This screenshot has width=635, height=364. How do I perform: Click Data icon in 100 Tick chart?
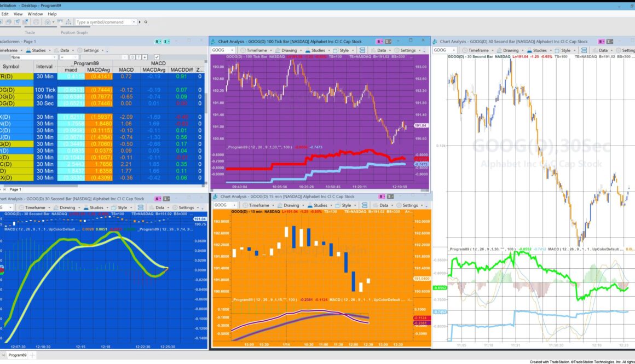tap(374, 50)
